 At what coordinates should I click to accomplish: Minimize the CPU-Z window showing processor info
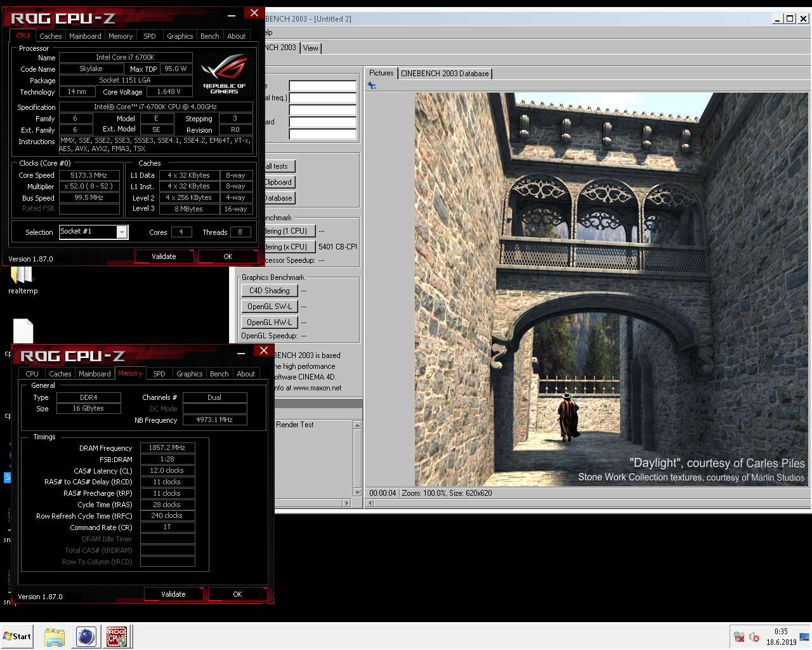click(x=232, y=15)
